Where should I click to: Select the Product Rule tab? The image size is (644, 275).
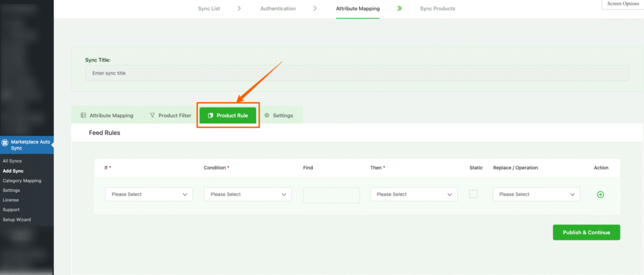coord(228,116)
